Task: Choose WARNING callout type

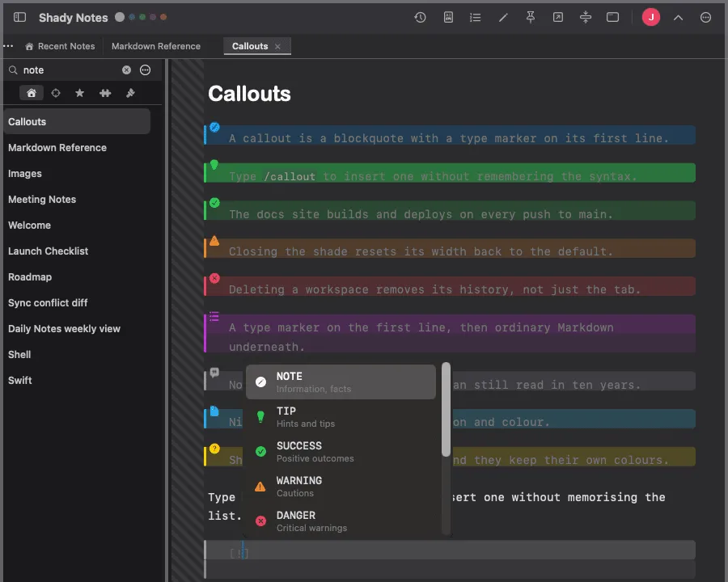Action: point(341,487)
